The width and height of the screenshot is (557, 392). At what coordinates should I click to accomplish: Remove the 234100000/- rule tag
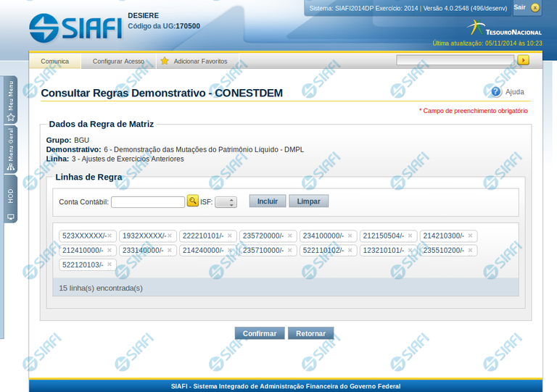pyautogui.click(x=350, y=235)
